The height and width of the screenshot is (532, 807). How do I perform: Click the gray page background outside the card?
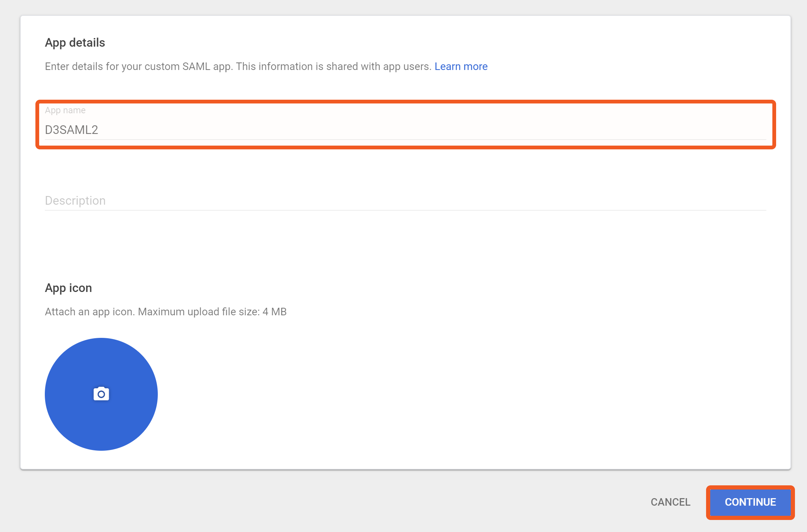(339, 500)
